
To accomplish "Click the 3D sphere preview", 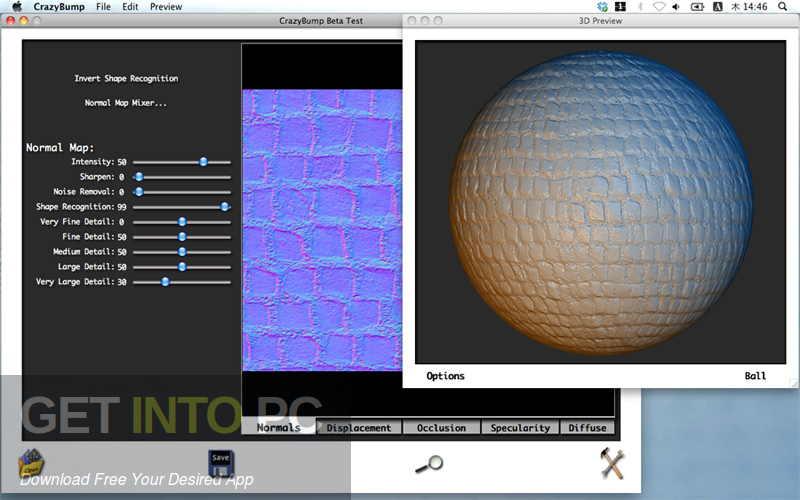I will pyautogui.click(x=601, y=203).
